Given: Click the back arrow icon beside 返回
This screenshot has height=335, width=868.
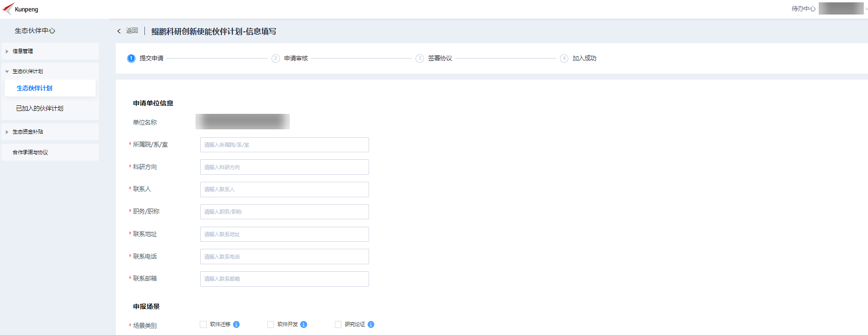Looking at the screenshot, I should (119, 31).
